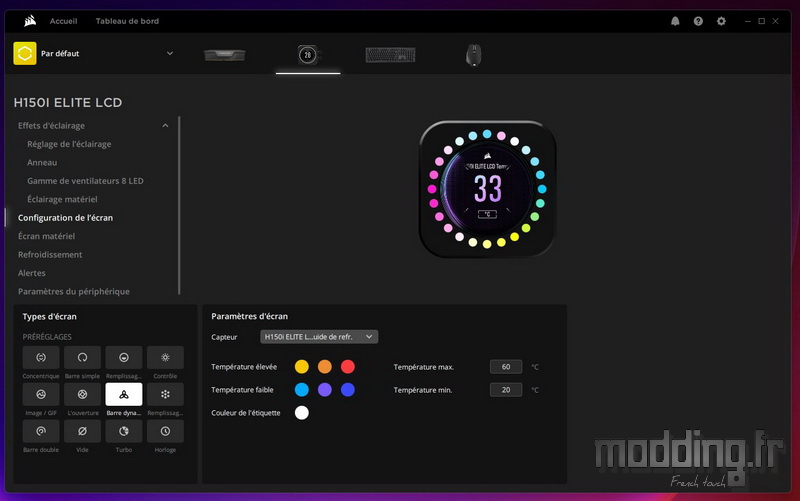Viewport: 800px width, 501px height.
Task: Select Configuration de l'écran
Action: click(65, 217)
